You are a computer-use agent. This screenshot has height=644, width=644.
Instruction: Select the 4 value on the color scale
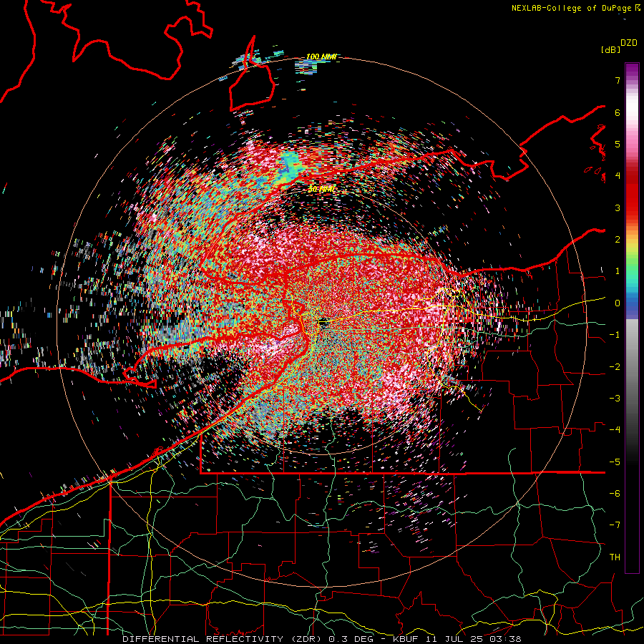pyautogui.click(x=618, y=176)
